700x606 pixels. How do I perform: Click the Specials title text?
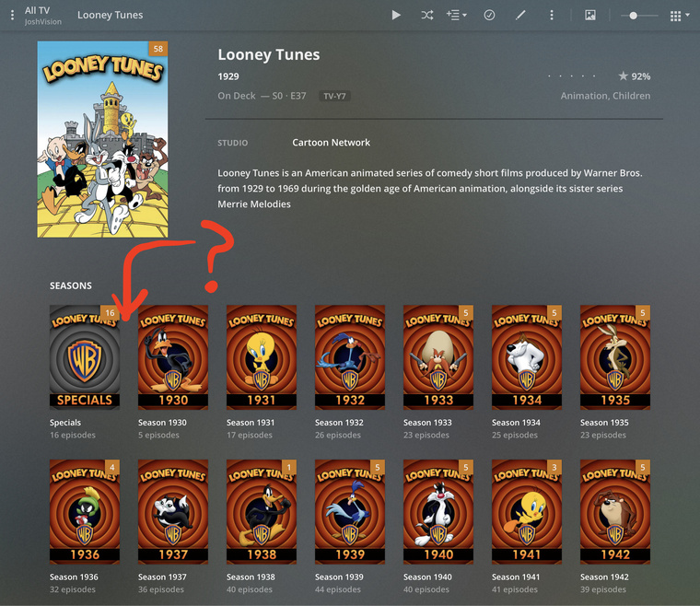(x=65, y=423)
